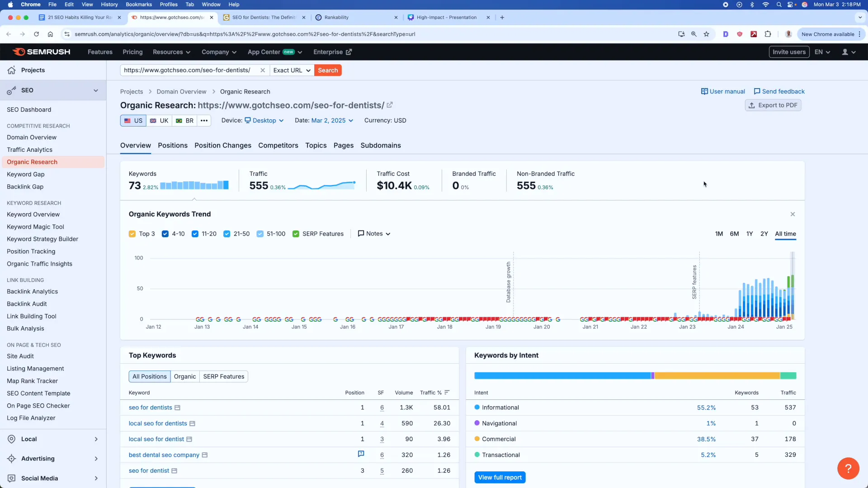This screenshot has height=488, width=868.
Task: Click the Semrush logo icon
Action: tap(19, 52)
